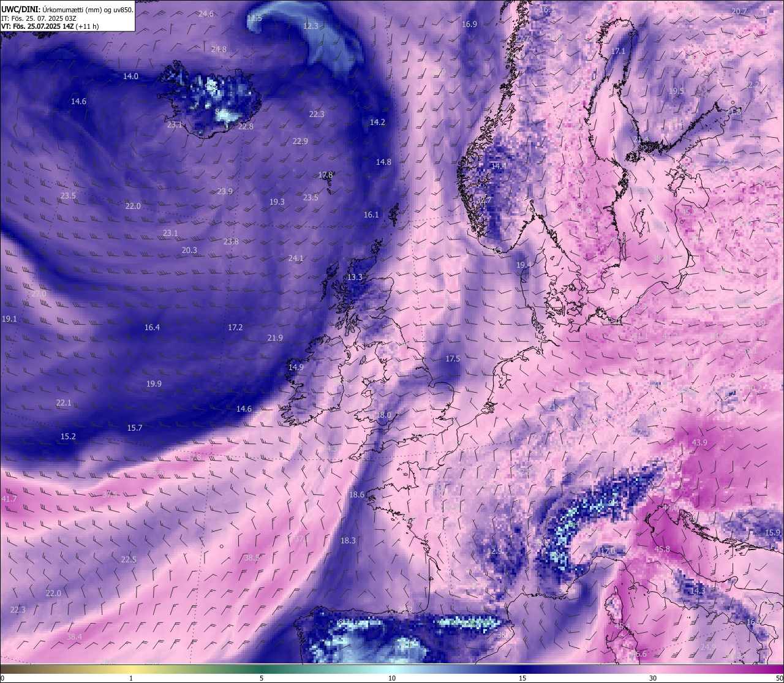Click the 'VT: Fös. 25.07.2025 14Z (+11 h)' line
The image size is (784, 683).
(50, 26)
